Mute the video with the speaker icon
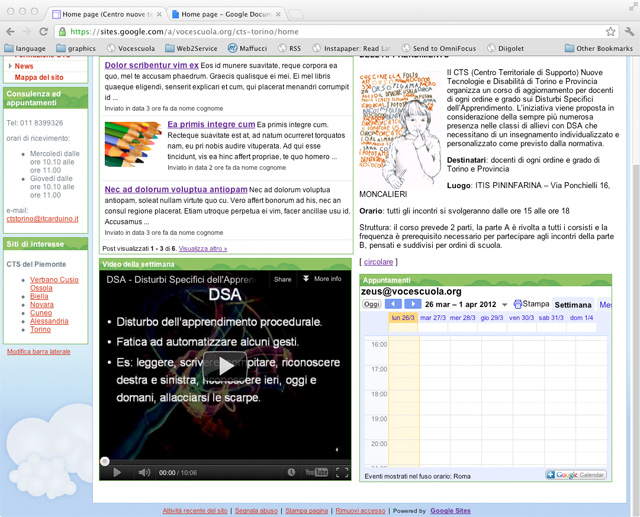This screenshot has width=640, height=517. pos(144,472)
